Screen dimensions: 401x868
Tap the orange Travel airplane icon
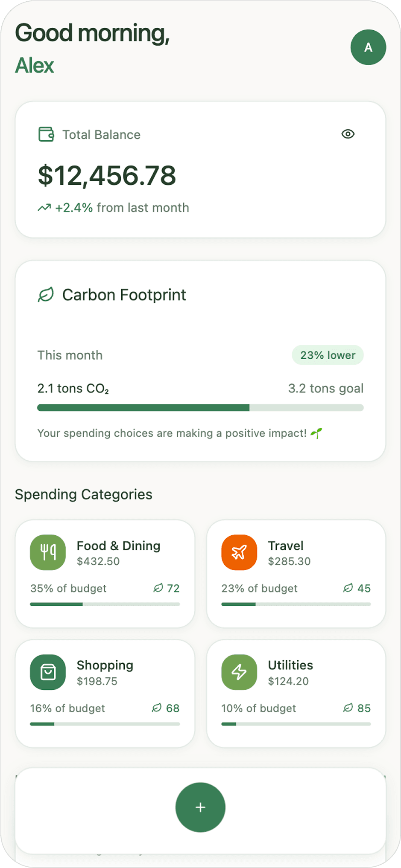239,552
